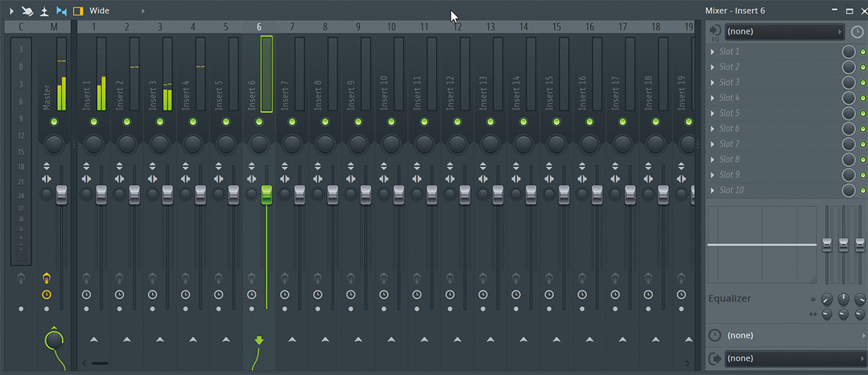868x375 pixels.
Task: Click the Insert 11 latency clock icon
Action: tap(417, 295)
